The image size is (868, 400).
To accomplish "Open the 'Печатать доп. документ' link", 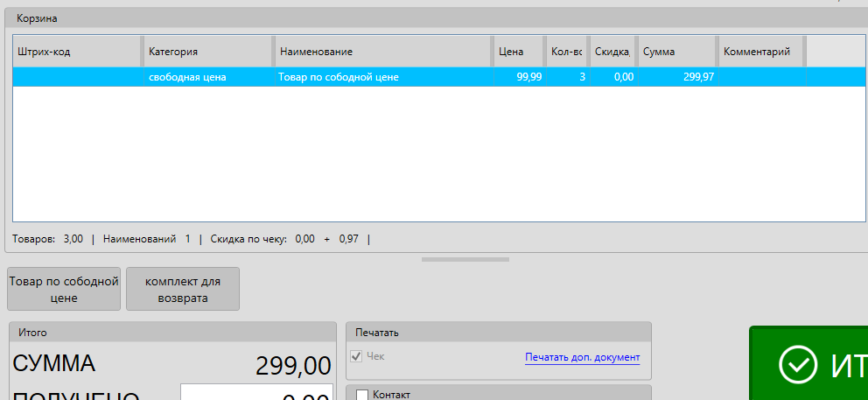I will pyautogui.click(x=582, y=357).
